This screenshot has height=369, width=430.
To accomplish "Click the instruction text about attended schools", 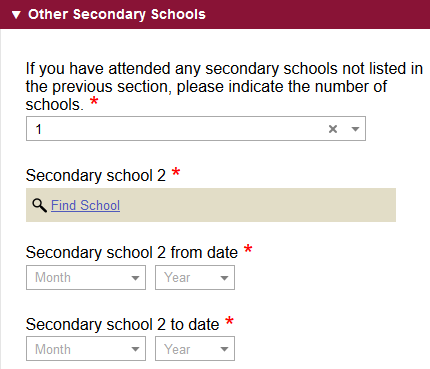I will (x=224, y=87).
